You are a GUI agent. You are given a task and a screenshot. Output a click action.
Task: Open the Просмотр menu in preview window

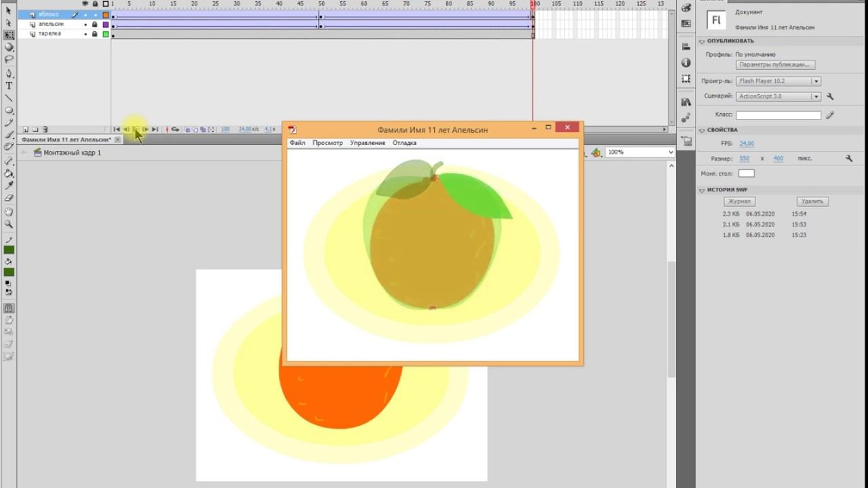tap(328, 143)
